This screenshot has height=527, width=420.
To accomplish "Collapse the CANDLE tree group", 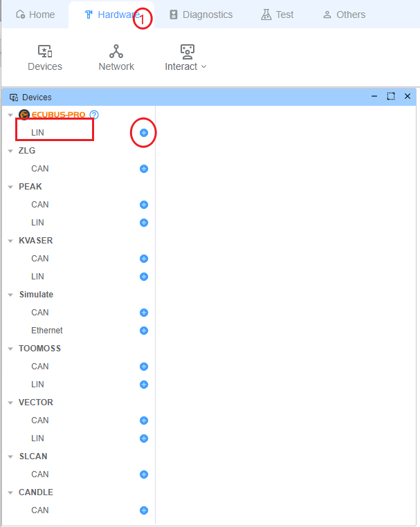I will click(x=10, y=492).
